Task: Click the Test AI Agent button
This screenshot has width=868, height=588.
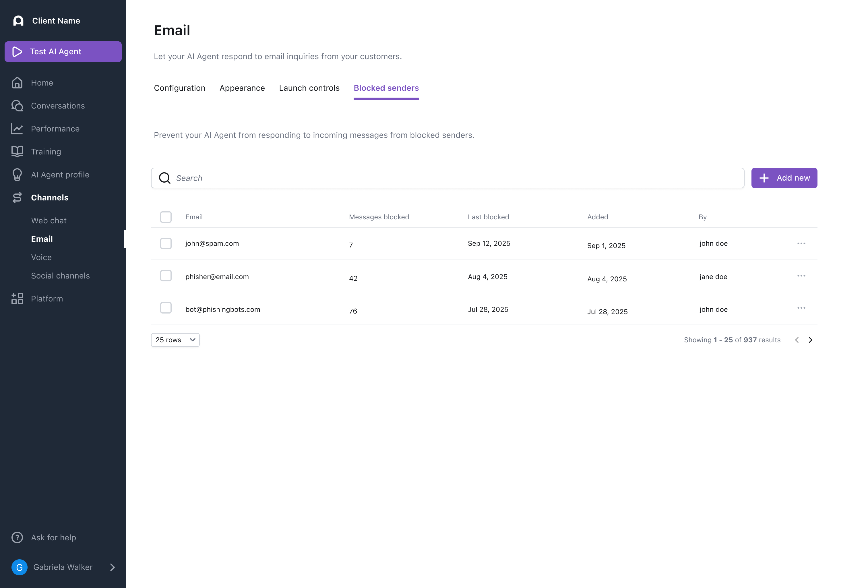Action: [x=63, y=52]
